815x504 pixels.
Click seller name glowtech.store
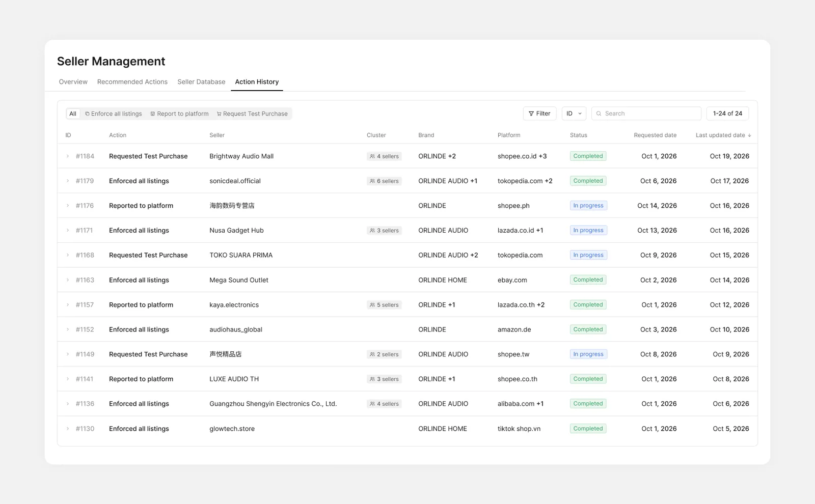tap(232, 429)
